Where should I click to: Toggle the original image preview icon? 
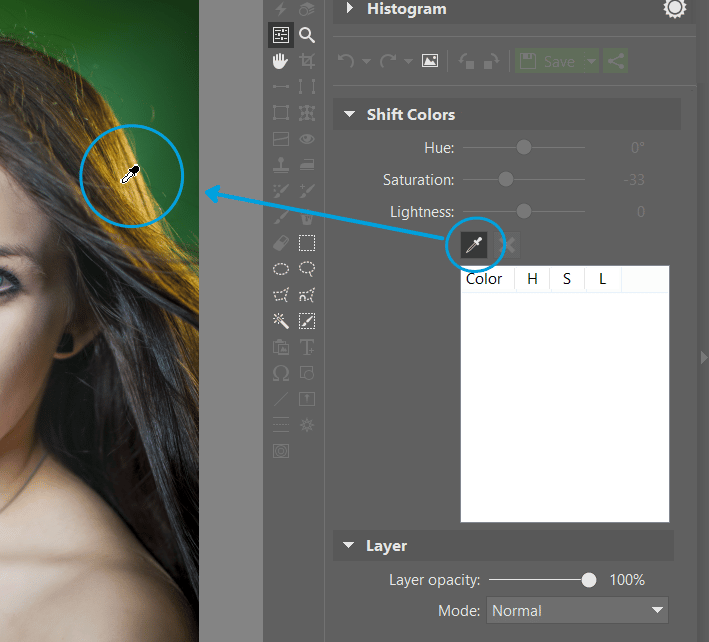(x=430, y=61)
